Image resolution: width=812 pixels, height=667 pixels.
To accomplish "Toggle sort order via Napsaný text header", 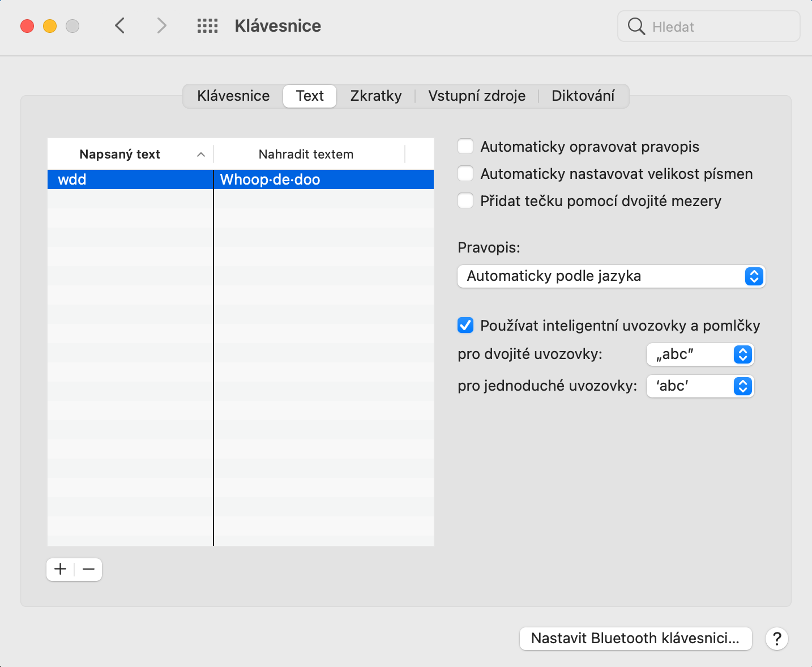I will (x=130, y=154).
